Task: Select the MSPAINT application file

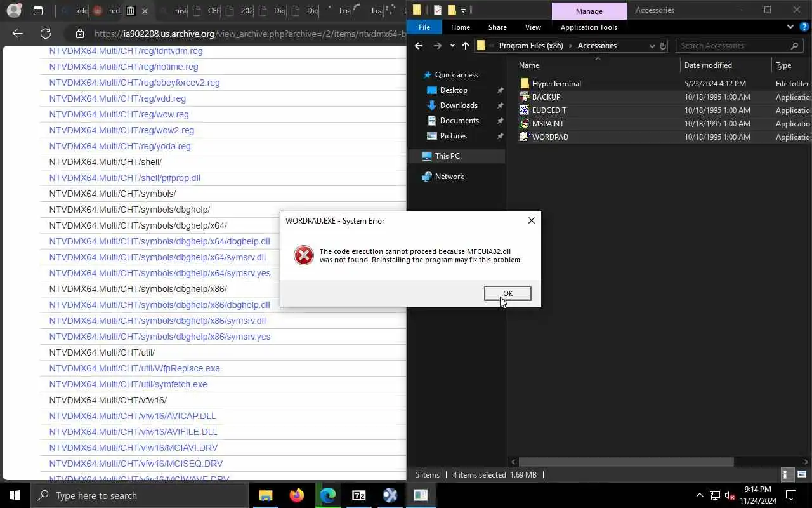Action: point(547,124)
